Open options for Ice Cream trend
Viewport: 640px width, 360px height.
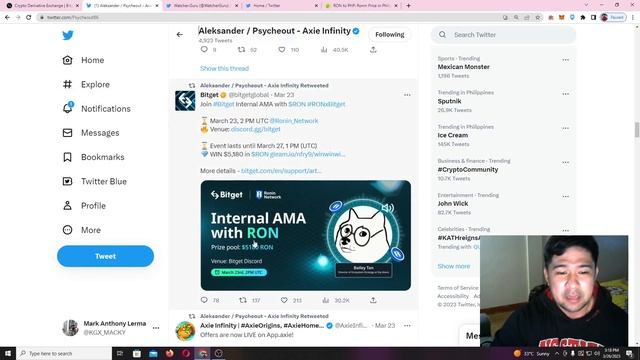pos(565,128)
